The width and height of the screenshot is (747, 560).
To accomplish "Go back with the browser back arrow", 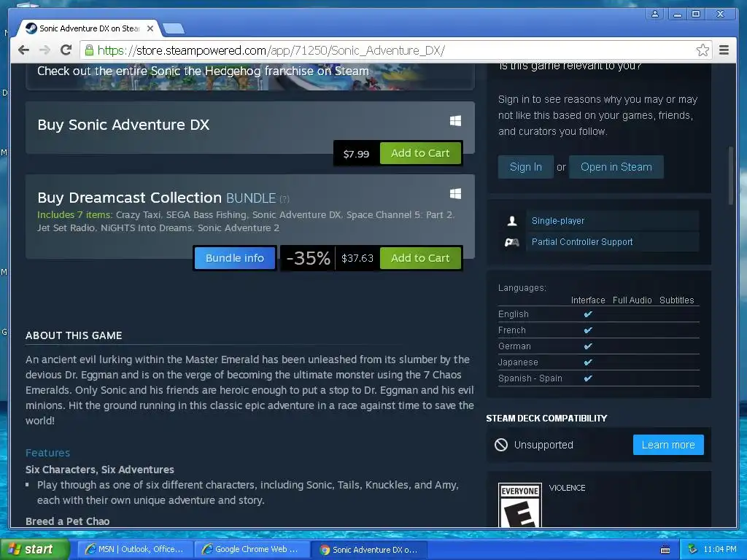I will pos(23,50).
